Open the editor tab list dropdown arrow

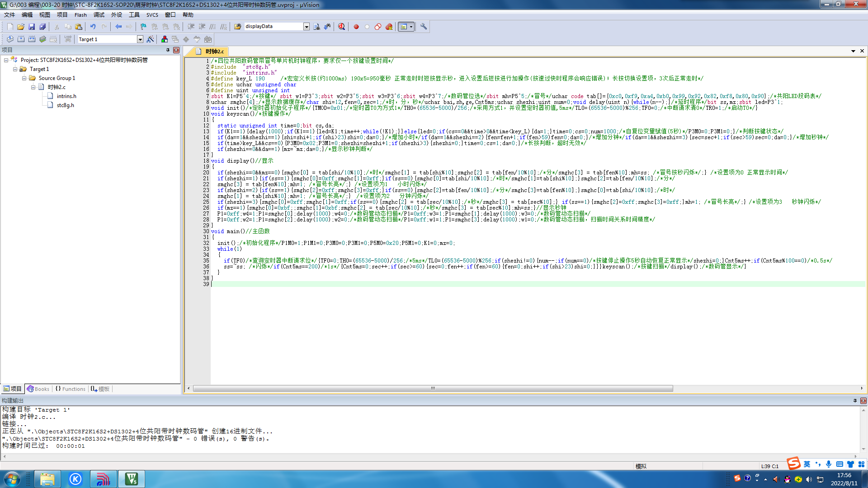[x=853, y=51]
